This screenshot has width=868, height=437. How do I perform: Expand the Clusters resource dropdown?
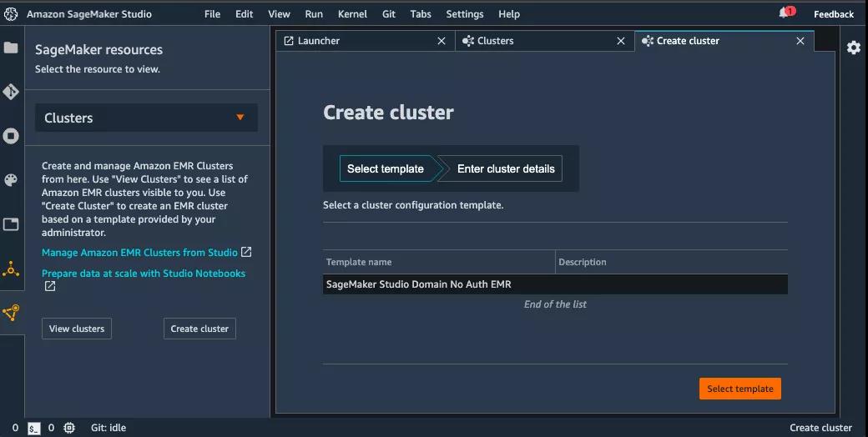click(x=146, y=118)
